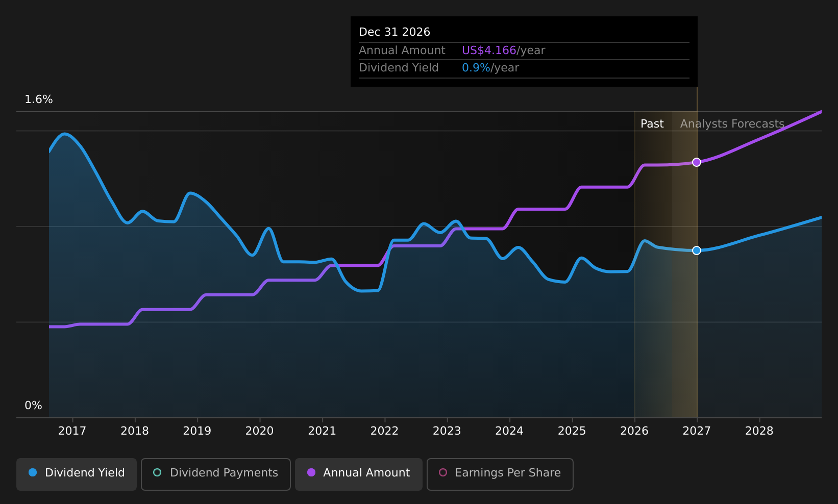The width and height of the screenshot is (838, 504).
Task: Click the 2020 x-axis label
Action: coord(260,431)
